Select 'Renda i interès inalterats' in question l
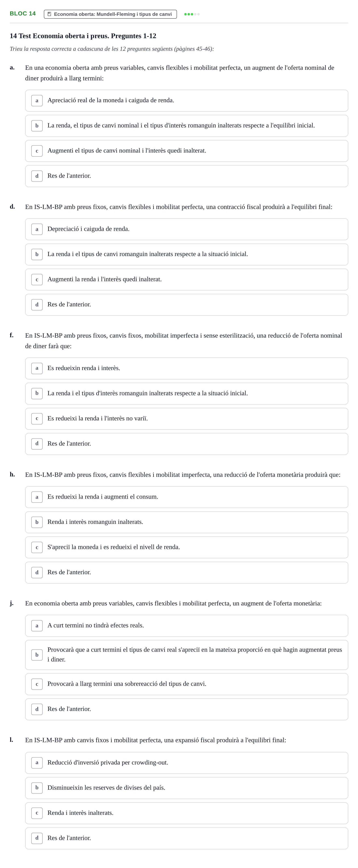Image resolution: width=358 pixels, height=868 pixels. click(187, 813)
